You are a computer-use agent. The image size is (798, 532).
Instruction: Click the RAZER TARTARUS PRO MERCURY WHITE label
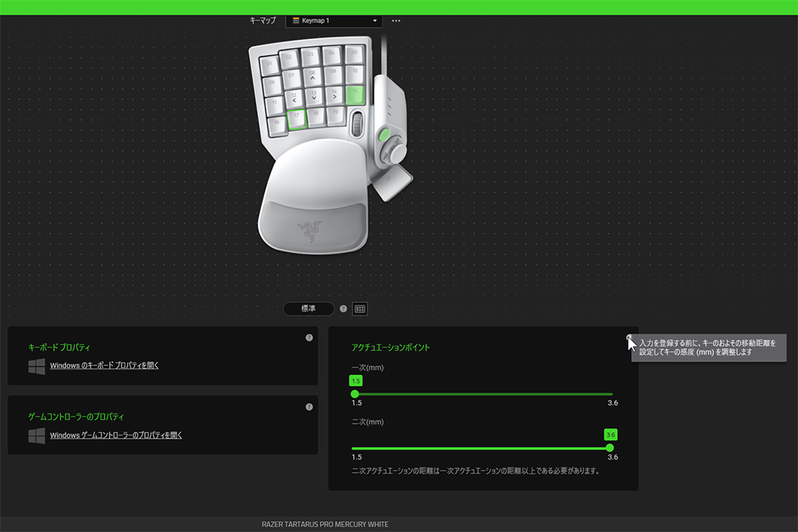coord(325,524)
